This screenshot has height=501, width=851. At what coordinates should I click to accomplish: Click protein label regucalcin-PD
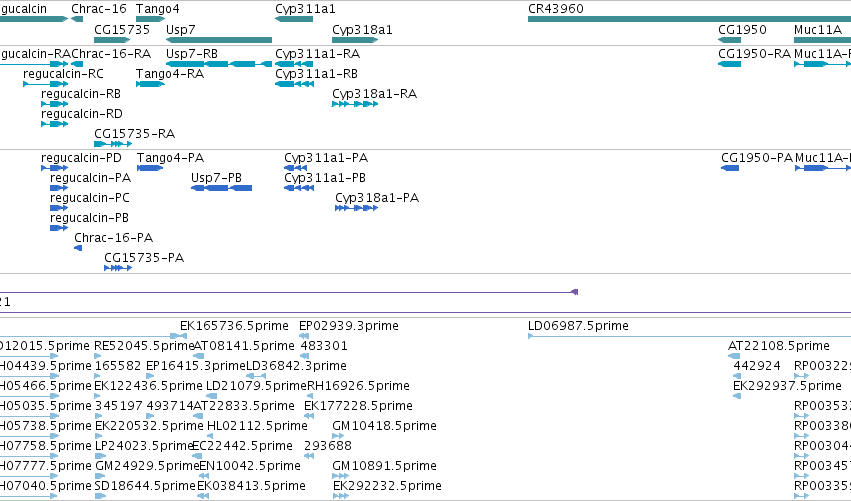point(81,157)
